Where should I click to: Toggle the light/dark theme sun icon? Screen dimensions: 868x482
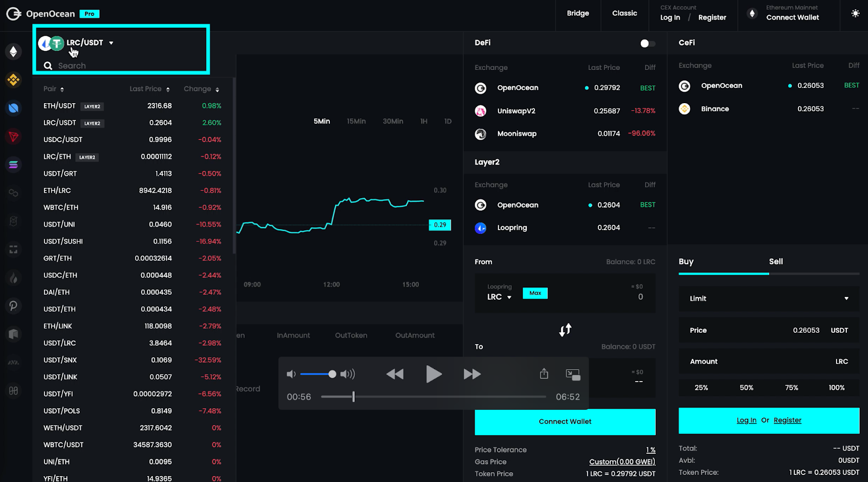(856, 14)
